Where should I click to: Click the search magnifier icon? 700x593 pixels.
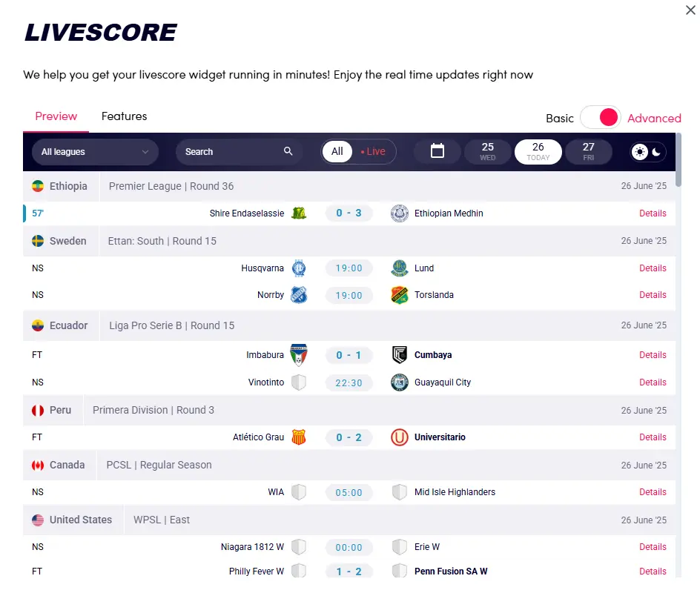(x=288, y=151)
